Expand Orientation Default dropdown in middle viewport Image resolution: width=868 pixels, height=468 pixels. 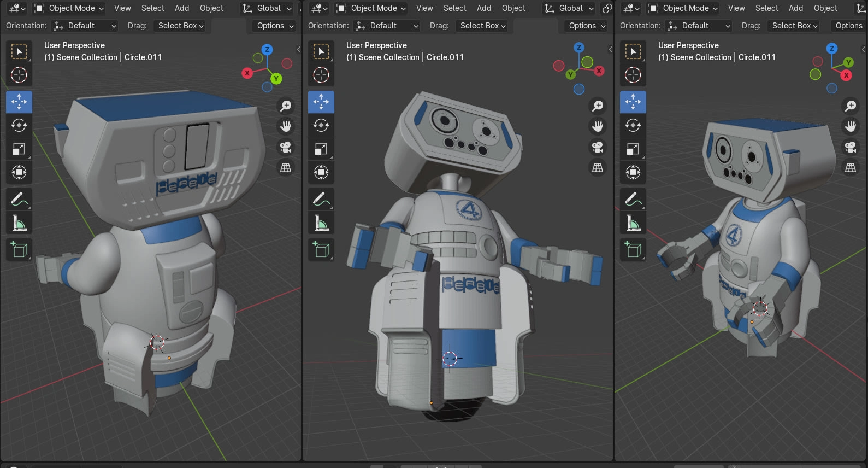point(386,26)
